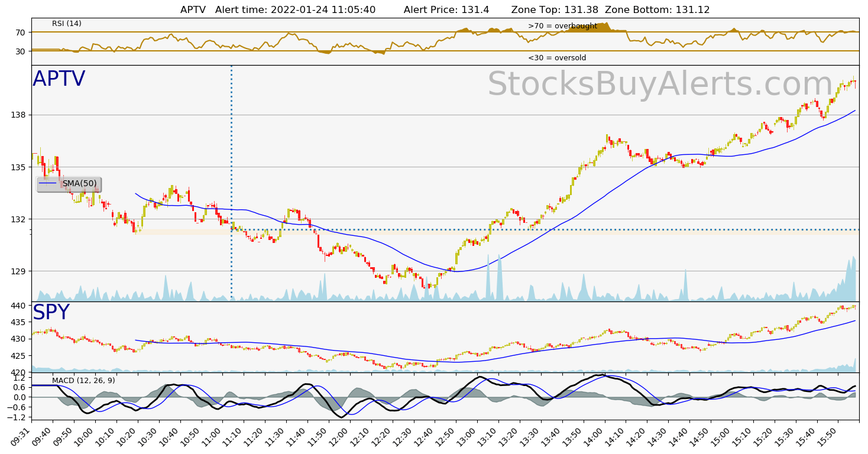Click the '>70 = overbought' annotation
The height and width of the screenshot is (454, 868).
[x=562, y=26]
